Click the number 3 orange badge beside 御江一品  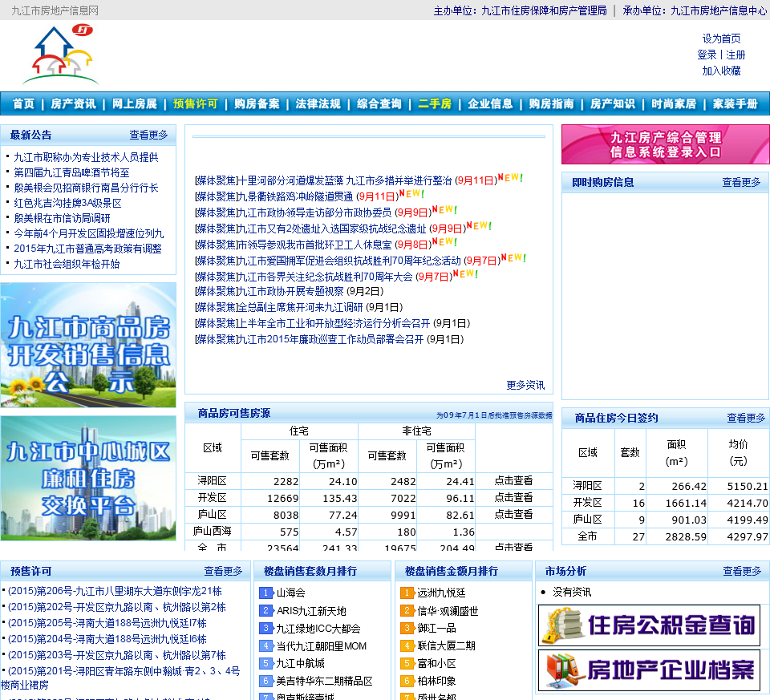coord(407,628)
